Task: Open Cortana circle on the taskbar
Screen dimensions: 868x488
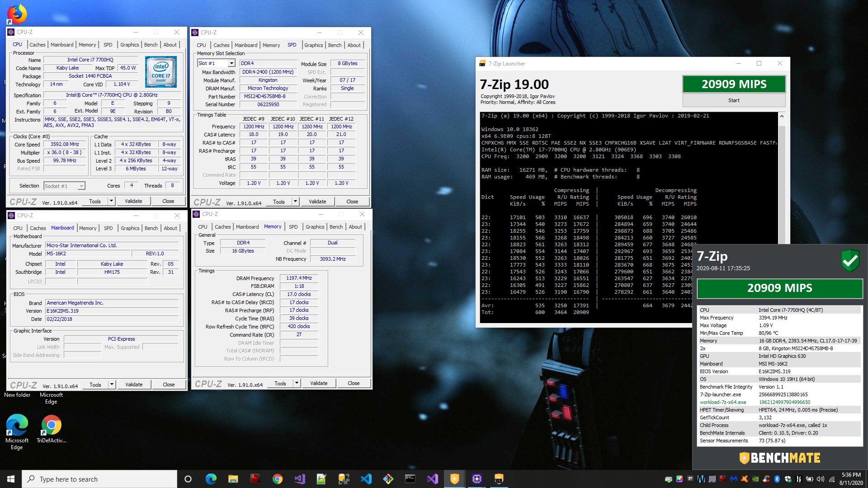Action: coord(188,479)
